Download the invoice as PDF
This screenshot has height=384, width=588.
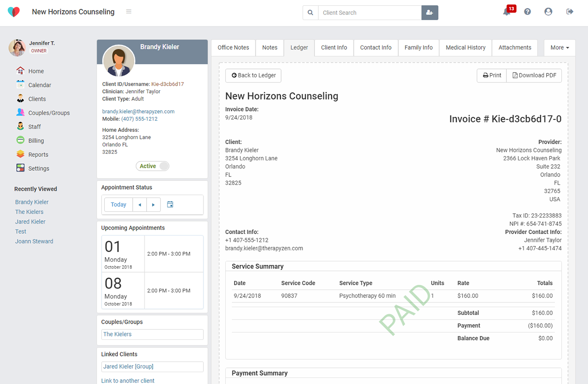pos(534,75)
